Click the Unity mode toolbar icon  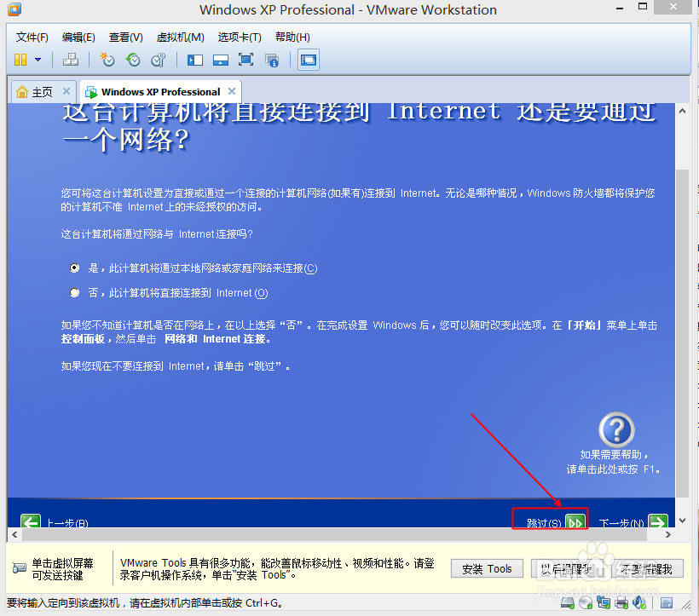click(271, 60)
